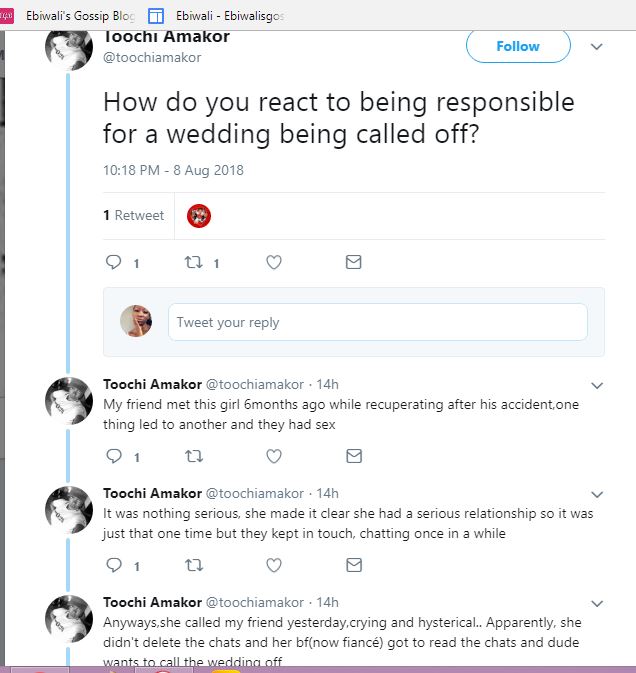Screen dimensions: 636x673
Task: Click the reply icon on the main tweet
Action: [x=114, y=263]
